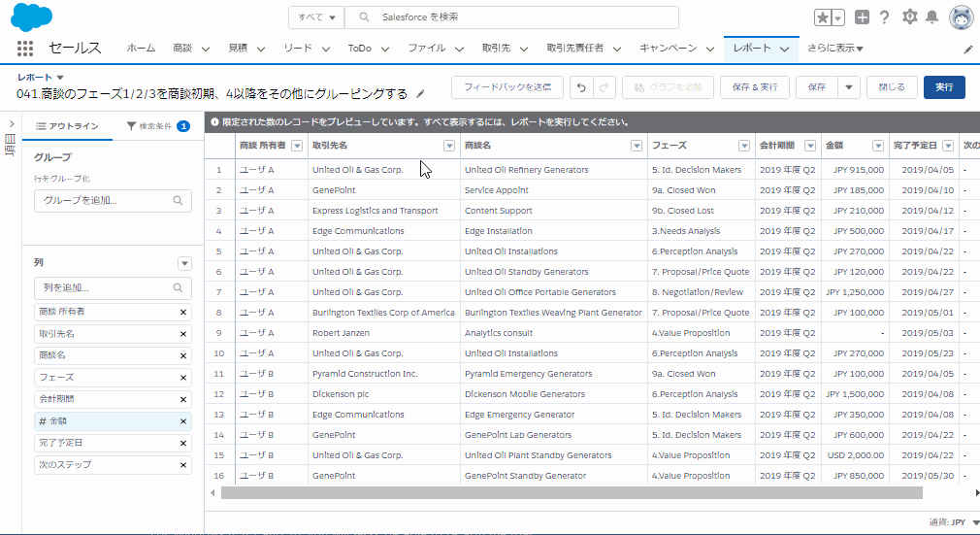Click cell Burlington Textiles Corp of America

(383, 313)
